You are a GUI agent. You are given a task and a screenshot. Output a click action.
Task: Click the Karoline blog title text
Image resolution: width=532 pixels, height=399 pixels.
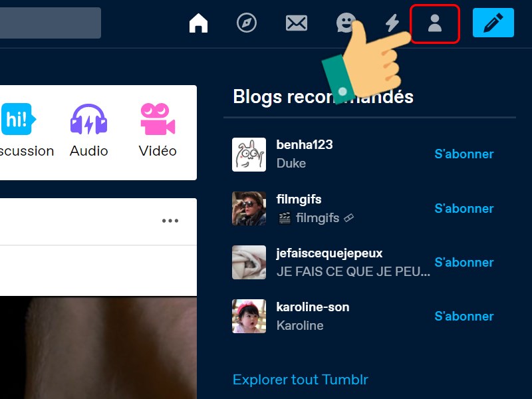point(300,326)
